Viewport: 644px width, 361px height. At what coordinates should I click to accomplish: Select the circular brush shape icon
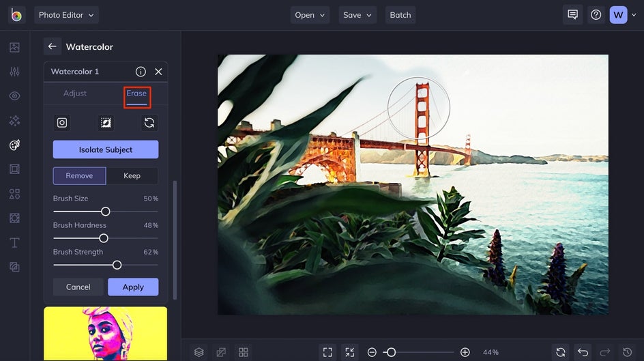pyautogui.click(x=62, y=123)
